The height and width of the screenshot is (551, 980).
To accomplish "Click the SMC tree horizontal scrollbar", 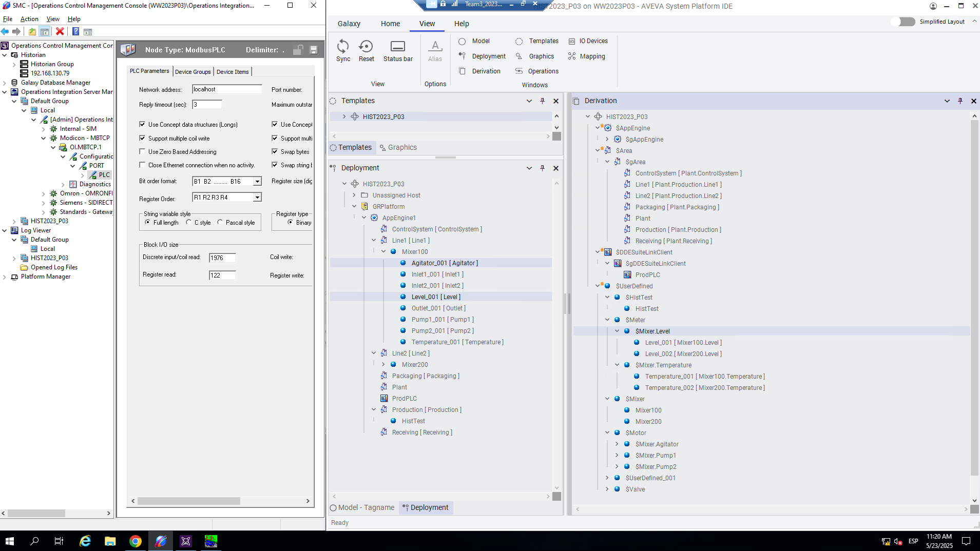I will click(36, 513).
